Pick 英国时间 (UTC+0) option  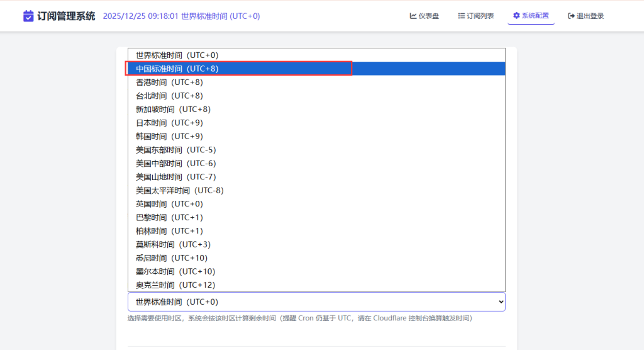[x=169, y=204]
